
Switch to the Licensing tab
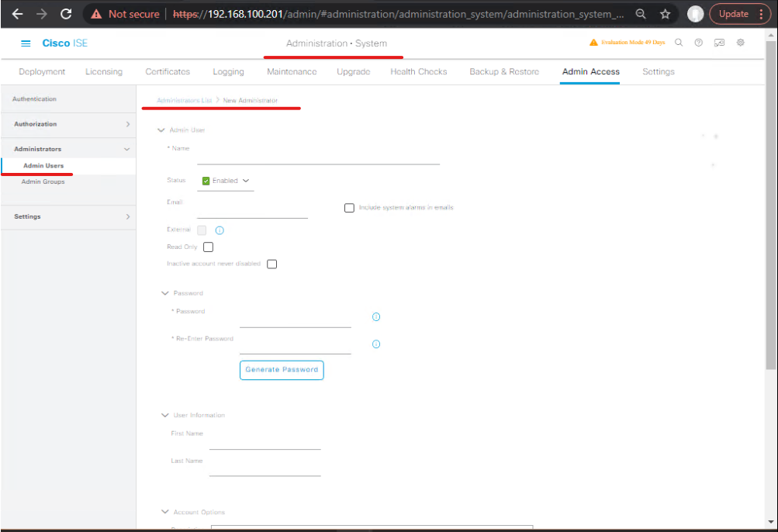[x=104, y=71]
